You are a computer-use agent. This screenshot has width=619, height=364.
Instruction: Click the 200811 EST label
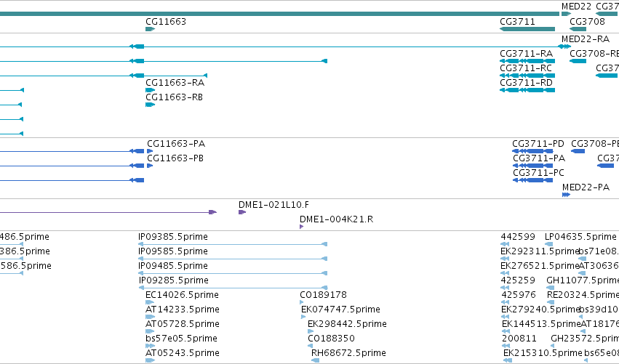(519, 339)
